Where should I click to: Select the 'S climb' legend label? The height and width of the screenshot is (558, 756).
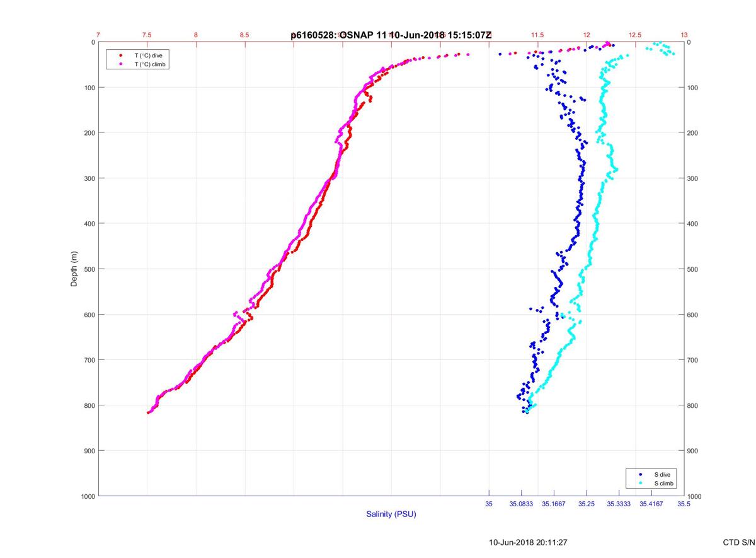click(x=665, y=483)
